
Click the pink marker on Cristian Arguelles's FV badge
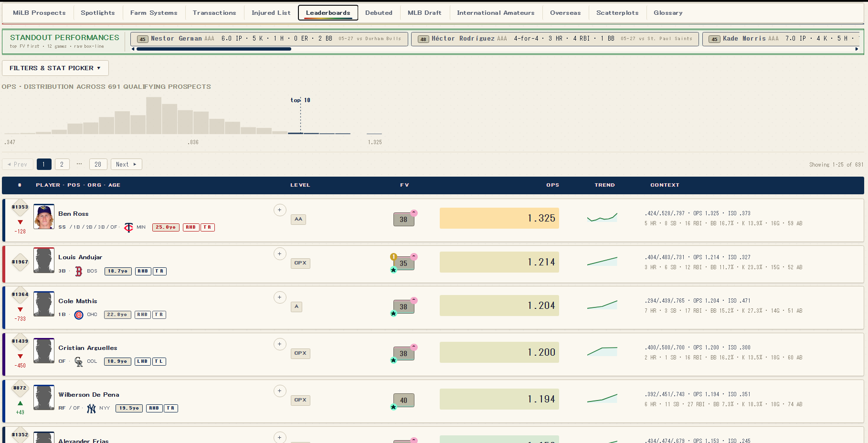[x=414, y=347]
